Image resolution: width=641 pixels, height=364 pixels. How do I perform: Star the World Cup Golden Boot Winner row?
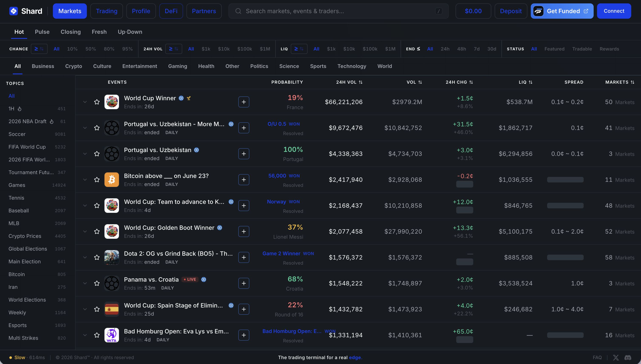(x=97, y=231)
